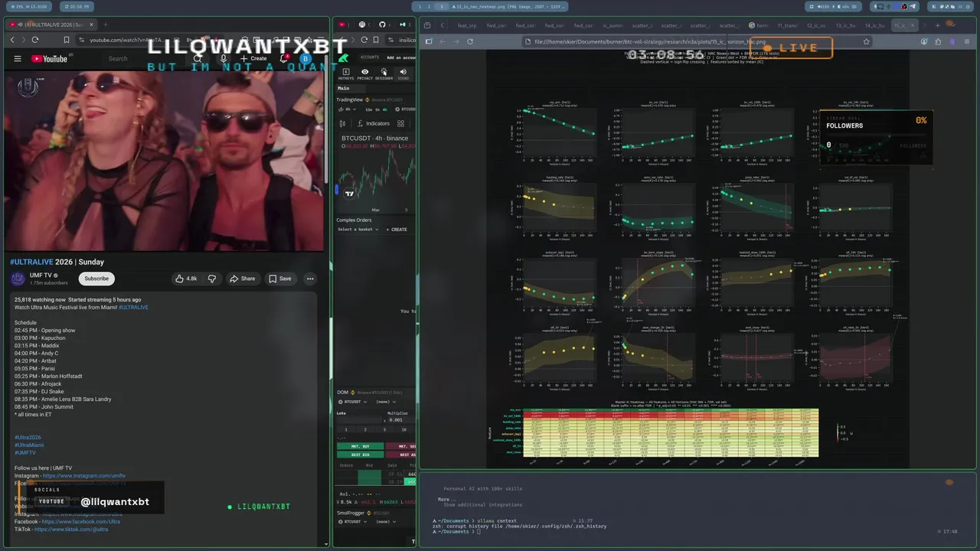
Task: Subscribe to UMF TV channel
Action: coord(96,279)
